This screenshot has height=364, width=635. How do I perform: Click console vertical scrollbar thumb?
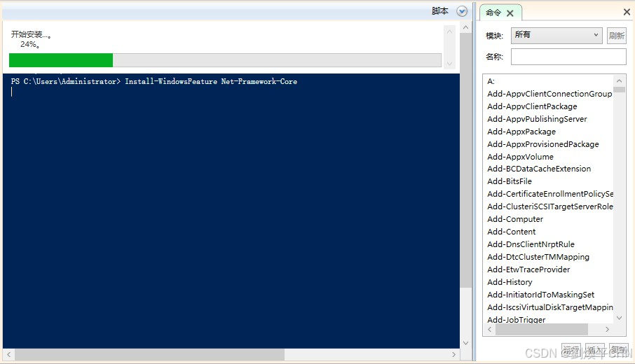point(465,160)
